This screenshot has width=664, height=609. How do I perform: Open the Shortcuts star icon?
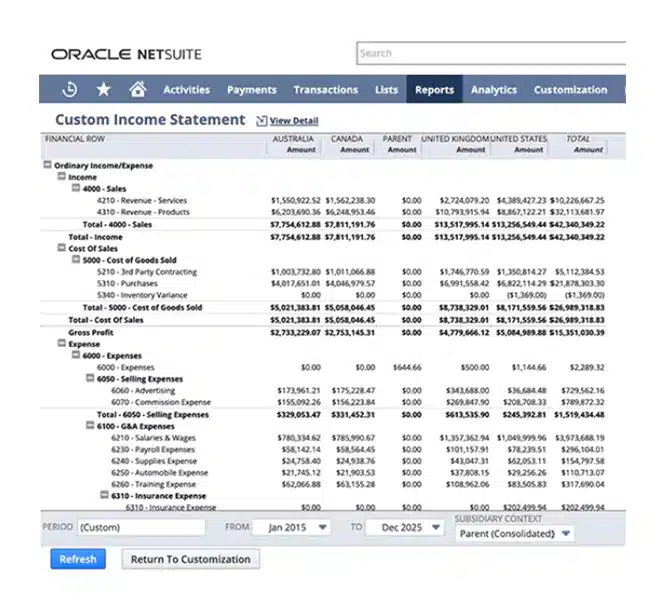coord(103,89)
